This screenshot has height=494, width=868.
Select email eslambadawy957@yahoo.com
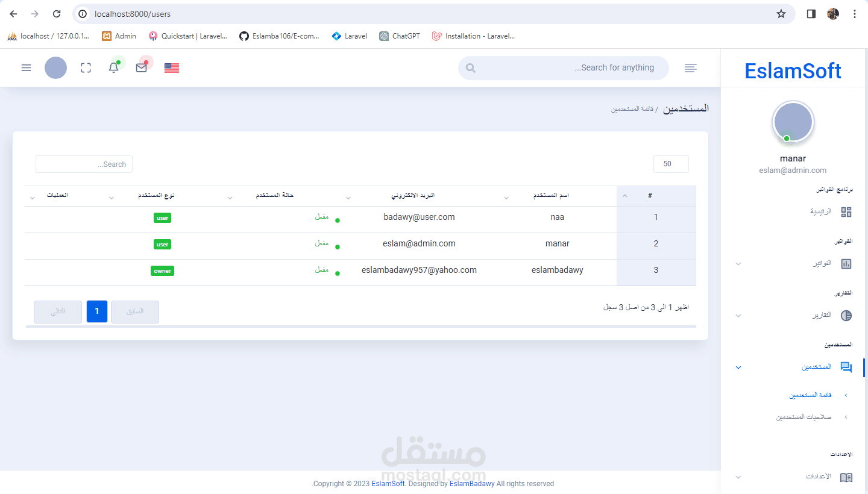tap(419, 270)
